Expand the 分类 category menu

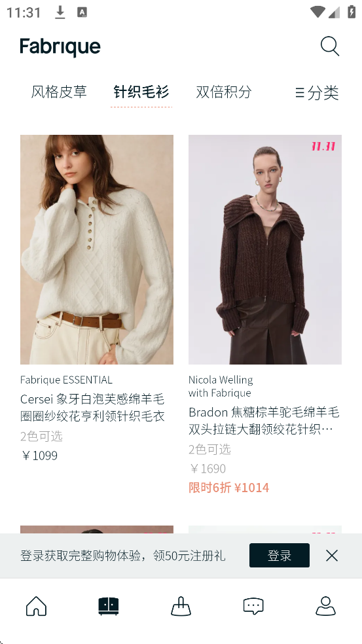click(317, 92)
